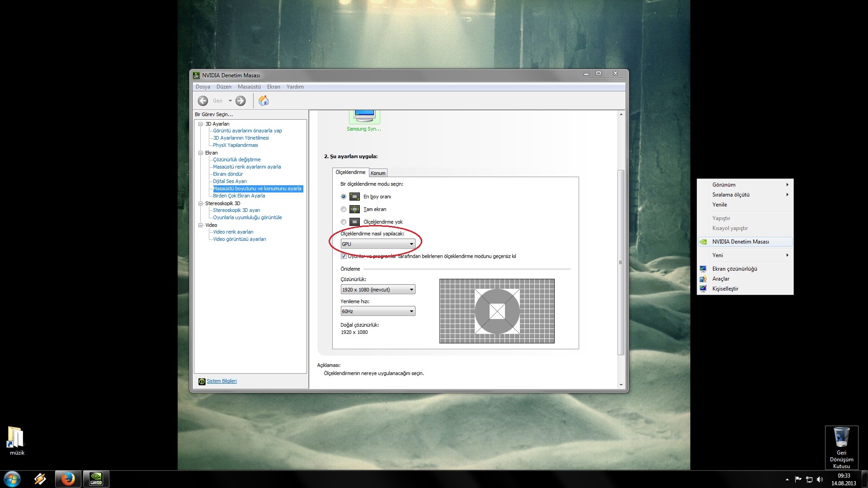
Task: Open Firefox from the taskbar
Action: click(x=68, y=479)
